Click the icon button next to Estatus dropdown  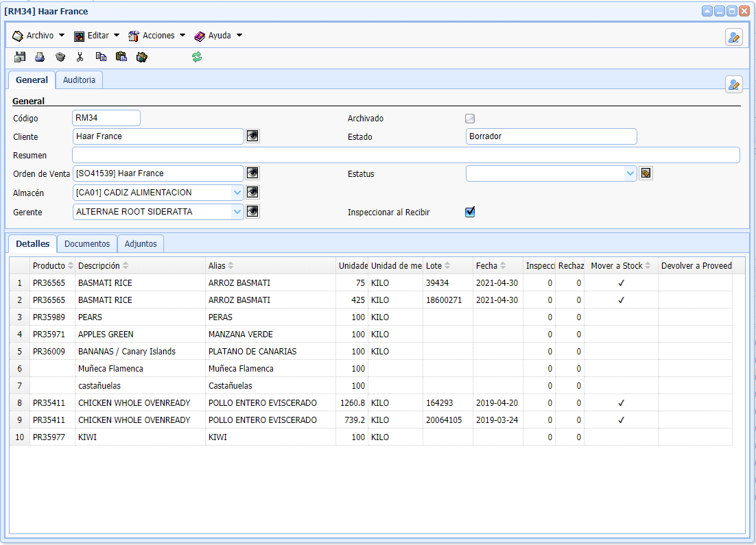point(646,173)
